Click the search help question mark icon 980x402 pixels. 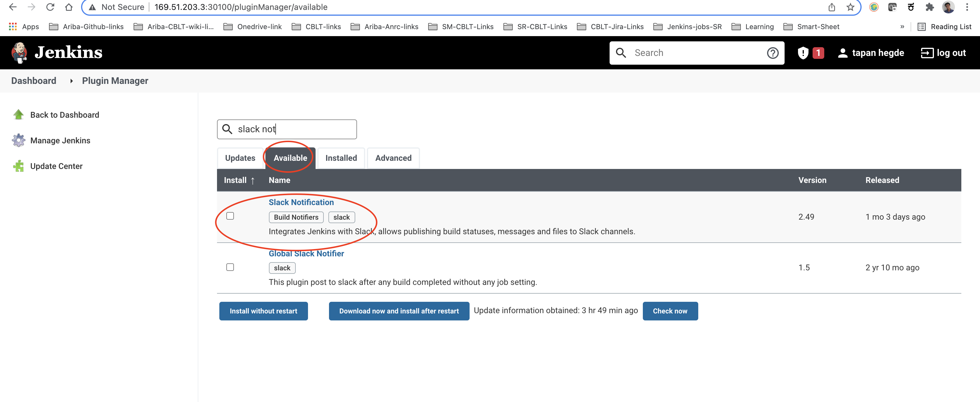(x=772, y=53)
